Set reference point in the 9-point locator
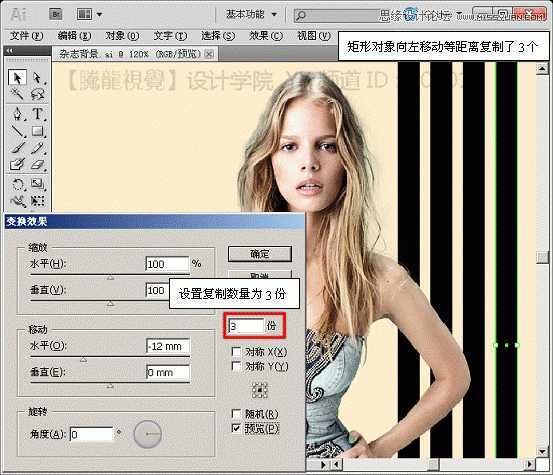Viewport: 553px width, 475px height. tap(260, 390)
